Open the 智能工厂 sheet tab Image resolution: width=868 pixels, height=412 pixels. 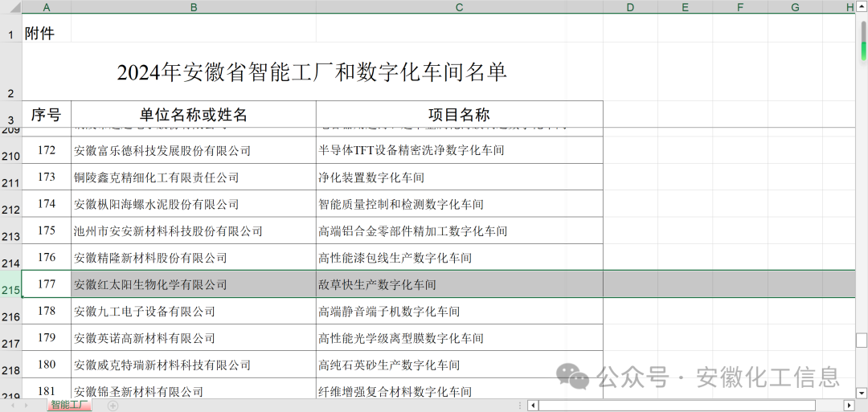pos(69,406)
